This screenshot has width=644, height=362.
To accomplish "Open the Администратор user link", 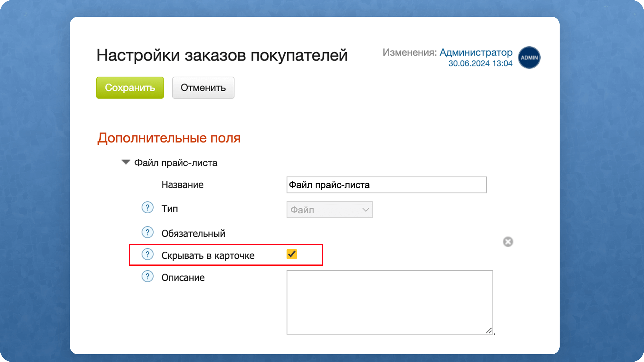I will click(476, 52).
